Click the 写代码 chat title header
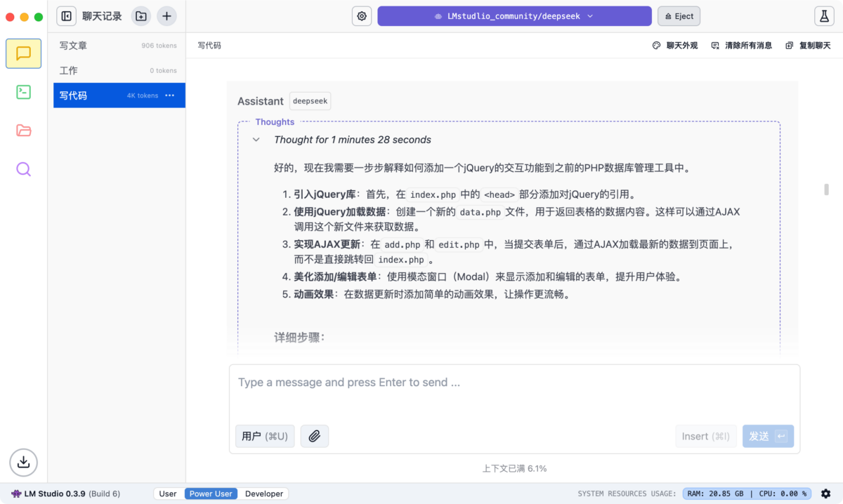Screen dimensions: 843x504 209,46
